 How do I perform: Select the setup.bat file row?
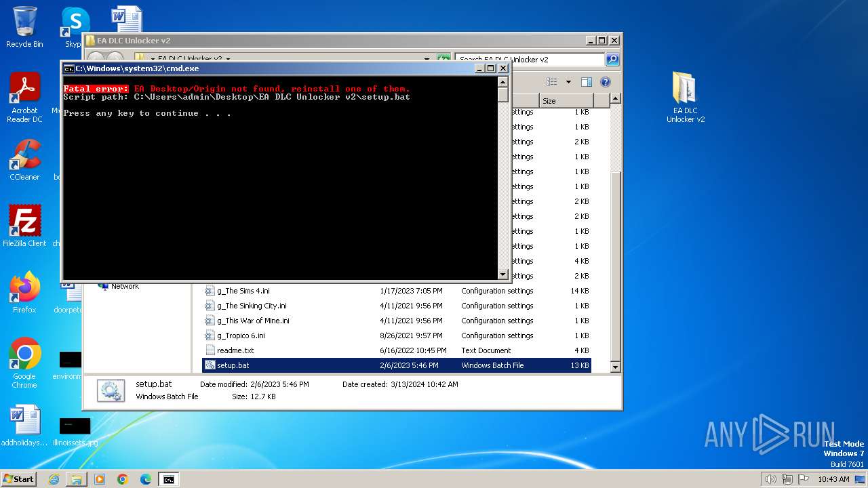coord(397,365)
